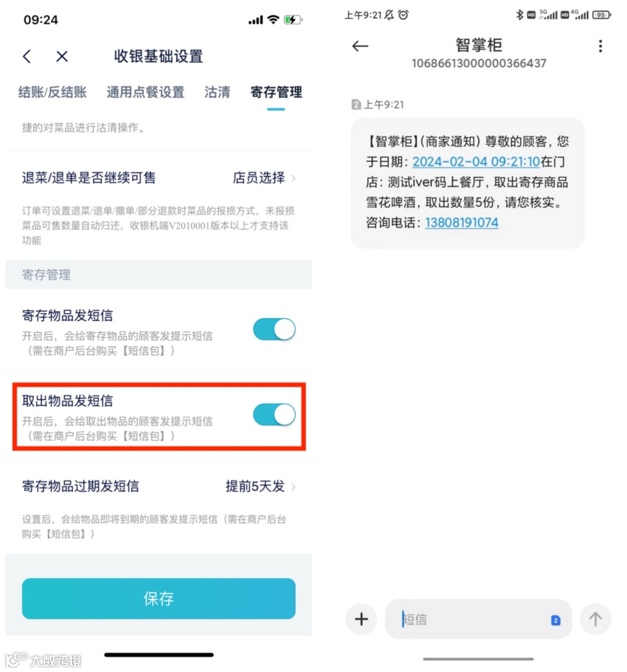This screenshot has width=627, height=672.
Task: Tap the date link 2024-02-04 09:21:10
Action: (x=476, y=161)
